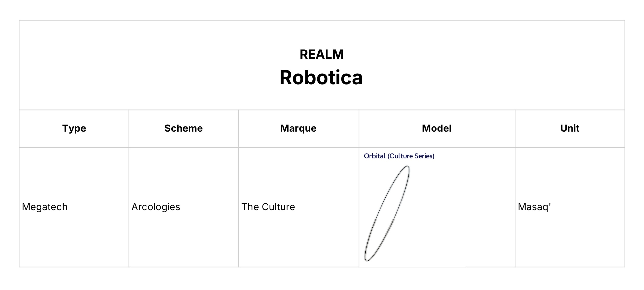Click the word "Orbital" in the Model link
The height and width of the screenshot is (290, 644).
coord(374,156)
